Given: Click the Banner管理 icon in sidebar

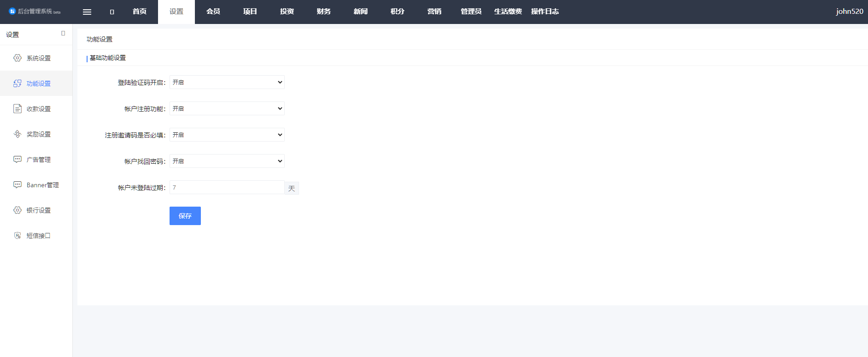Looking at the screenshot, I should [x=18, y=185].
